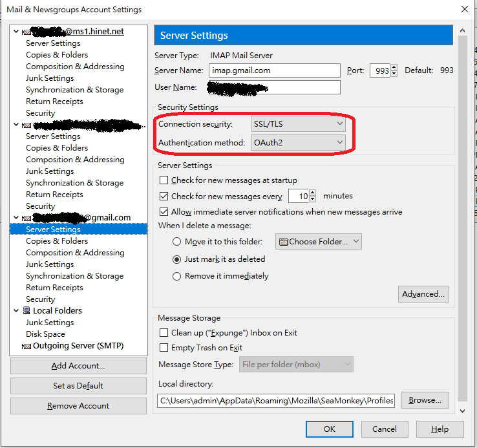Toggle Check for new messages every 10 minutes

164,196
